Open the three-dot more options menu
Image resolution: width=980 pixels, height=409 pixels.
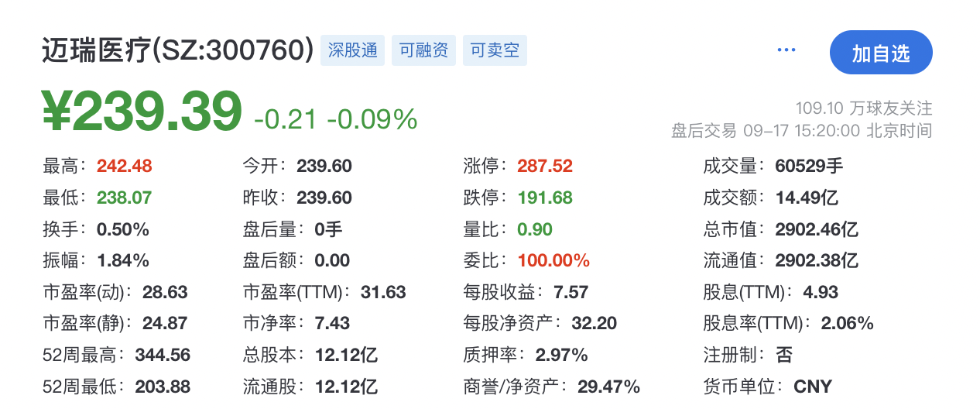(x=786, y=50)
